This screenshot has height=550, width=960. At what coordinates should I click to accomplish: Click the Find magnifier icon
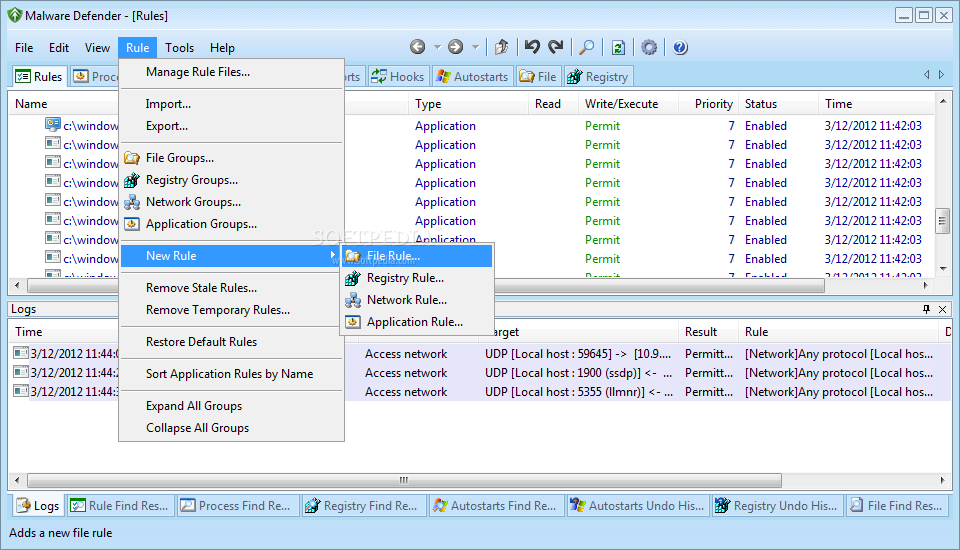coord(587,47)
